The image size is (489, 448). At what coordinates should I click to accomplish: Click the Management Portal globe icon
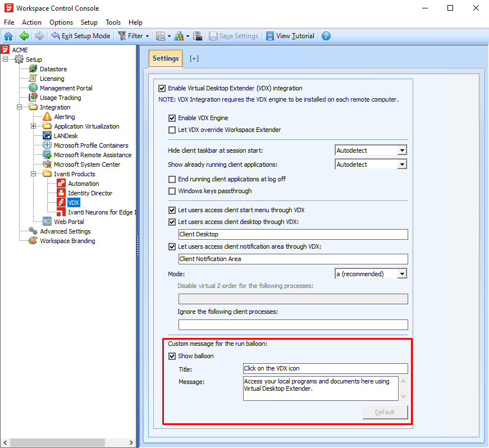(x=33, y=88)
